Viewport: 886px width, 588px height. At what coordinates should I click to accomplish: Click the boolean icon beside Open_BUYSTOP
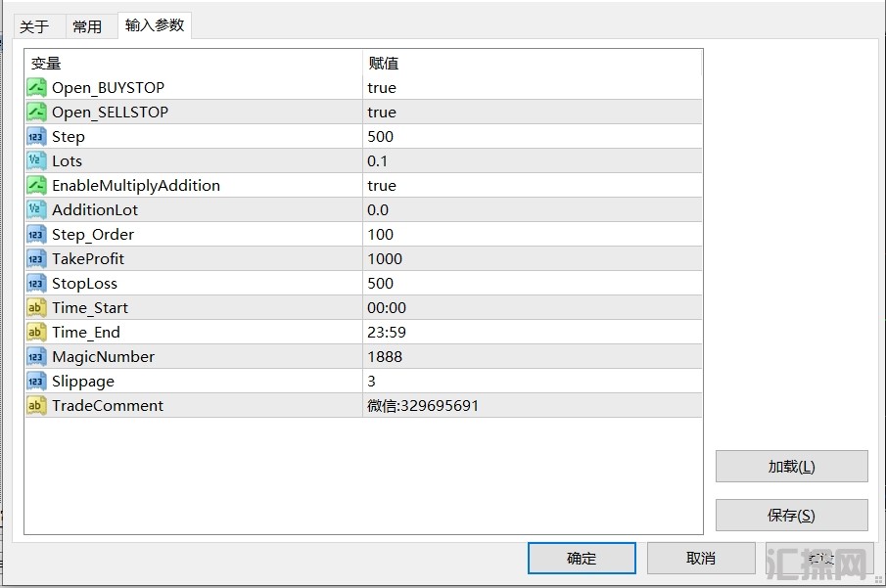click(x=36, y=88)
